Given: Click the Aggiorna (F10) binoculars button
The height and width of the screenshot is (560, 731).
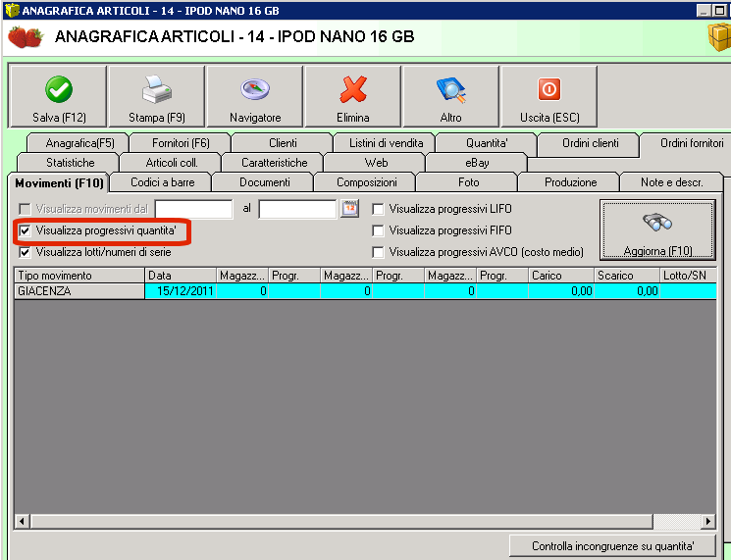Looking at the screenshot, I should (657, 230).
